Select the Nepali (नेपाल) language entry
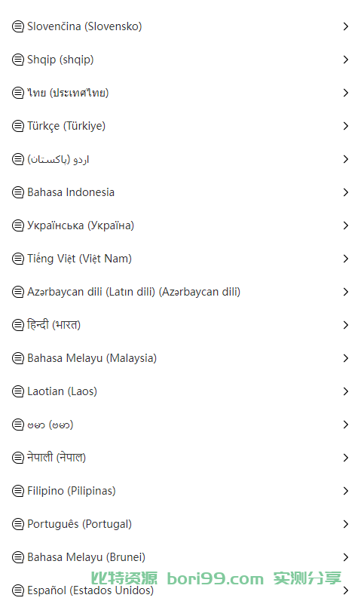Screen dimensions: 364x607 tap(182, 458)
